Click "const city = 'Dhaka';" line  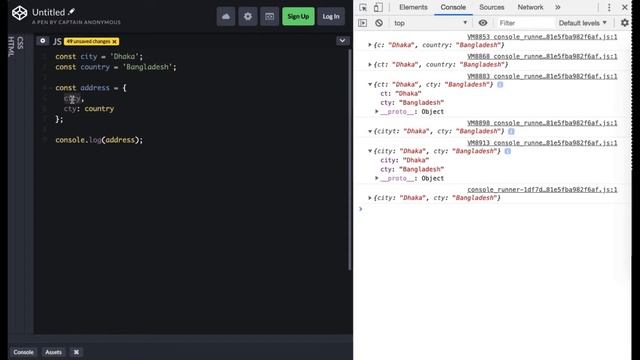(x=99, y=57)
